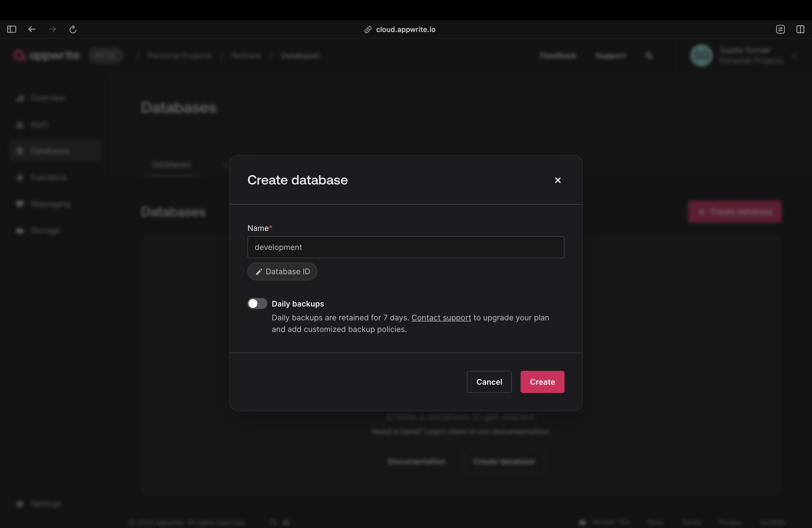The image size is (812, 528).
Task: Go back using browser back arrow
Action: tap(32, 29)
